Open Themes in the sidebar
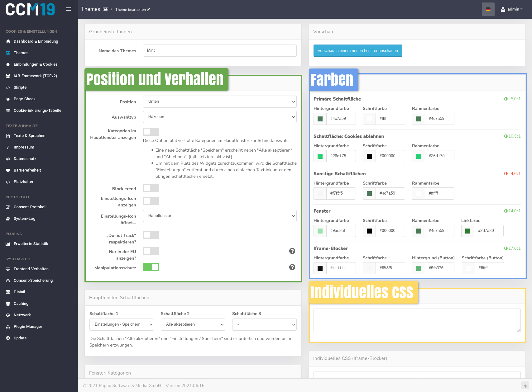The image size is (532, 392). click(x=21, y=53)
